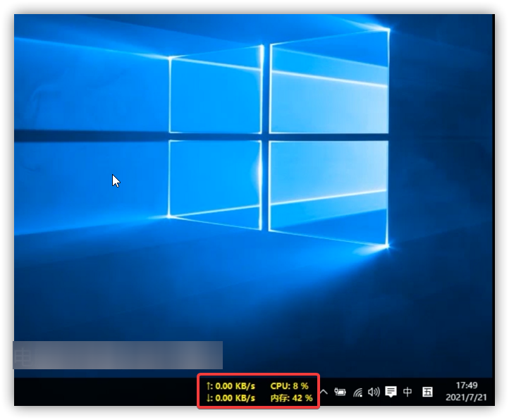Open the battery power status icon
Screen dimensions: 509x420
pos(340,392)
